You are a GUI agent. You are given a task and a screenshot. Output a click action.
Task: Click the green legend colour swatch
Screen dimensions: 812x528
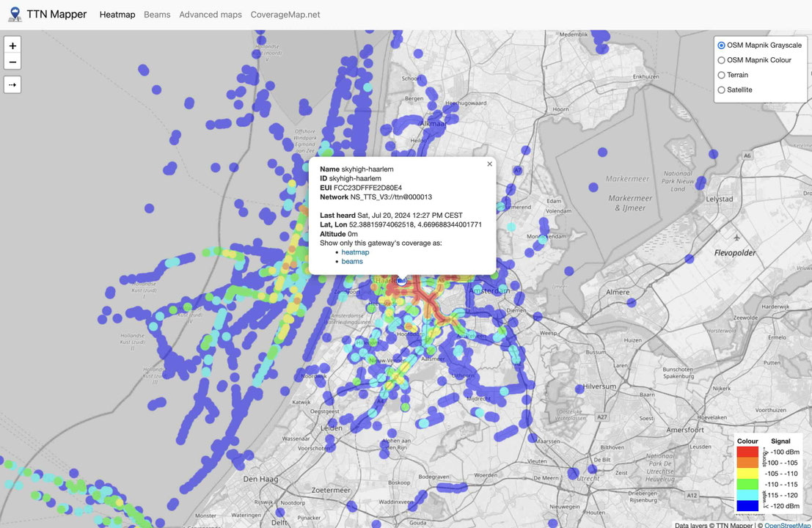pyautogui.click(x=747, y=485)
